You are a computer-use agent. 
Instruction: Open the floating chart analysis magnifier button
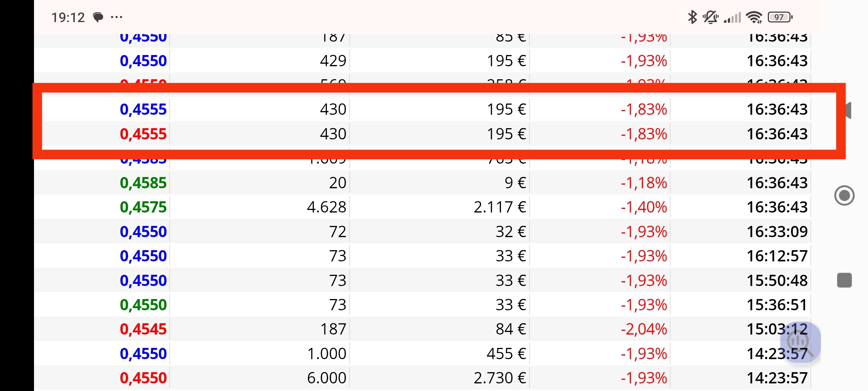(x=800, y=342)
